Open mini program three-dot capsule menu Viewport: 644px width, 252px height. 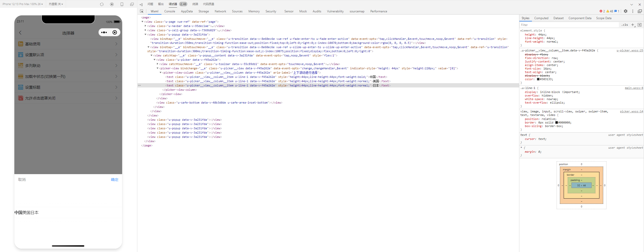tap(104, 33)
